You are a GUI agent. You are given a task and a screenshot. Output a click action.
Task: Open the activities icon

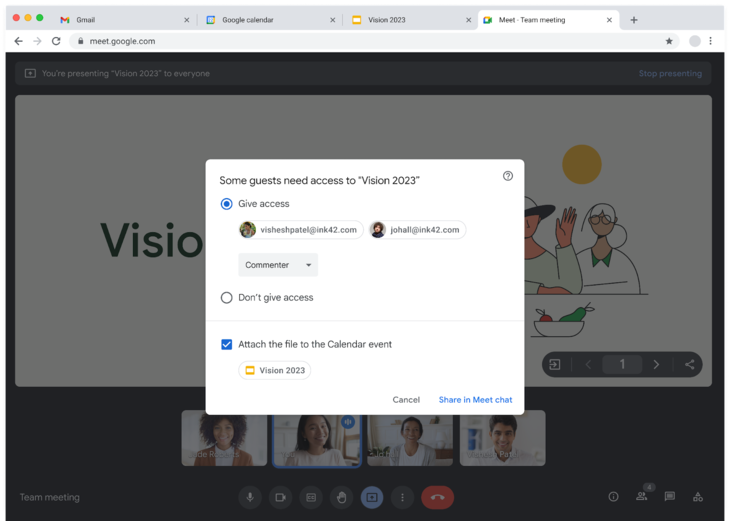[698, 497]
